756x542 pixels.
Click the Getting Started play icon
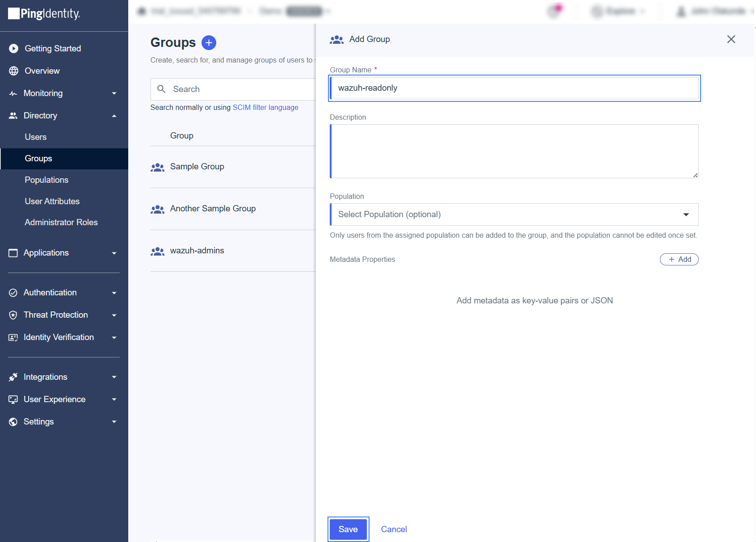point(13,48)
